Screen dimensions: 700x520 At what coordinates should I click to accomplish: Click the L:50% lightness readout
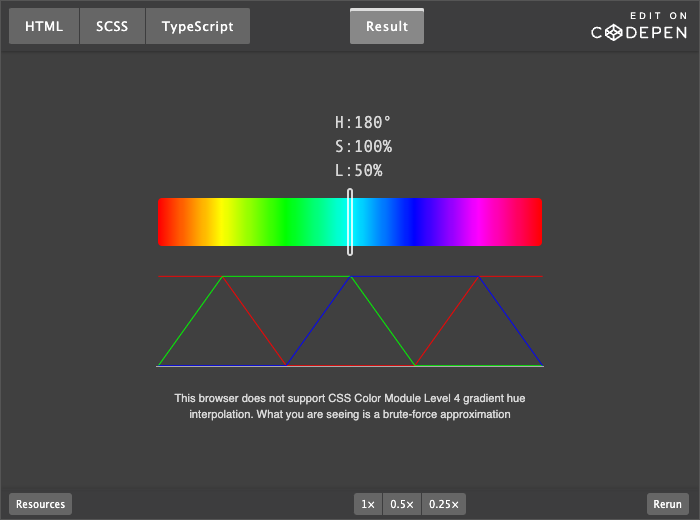click(358, 171)
